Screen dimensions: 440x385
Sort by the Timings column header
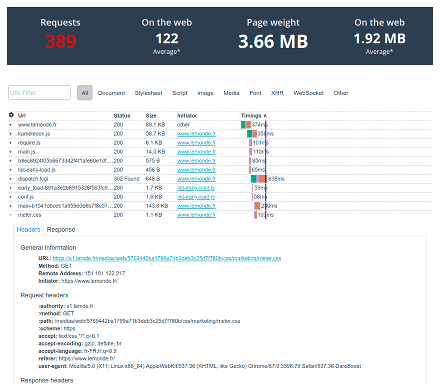(x=254, y=115)
